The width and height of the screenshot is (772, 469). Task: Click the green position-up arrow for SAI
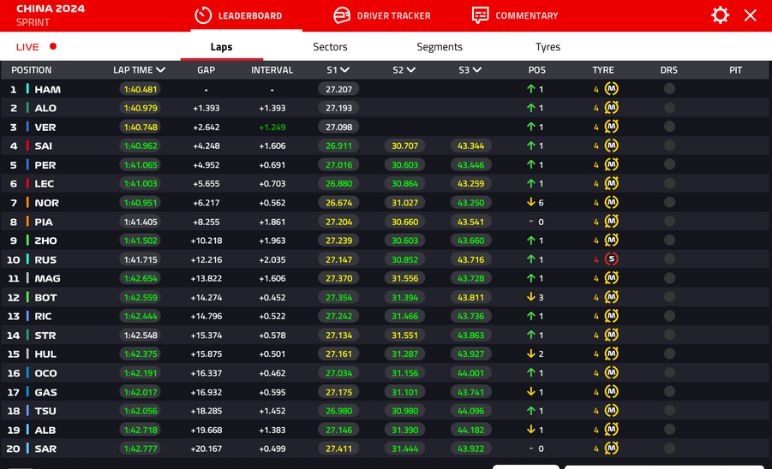[531, 146]
